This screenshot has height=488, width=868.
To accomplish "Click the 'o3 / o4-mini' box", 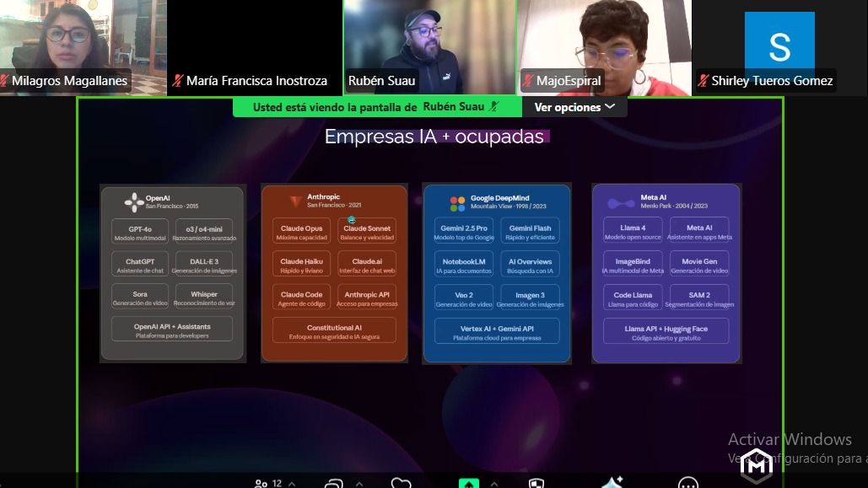I will click(204, 233).
